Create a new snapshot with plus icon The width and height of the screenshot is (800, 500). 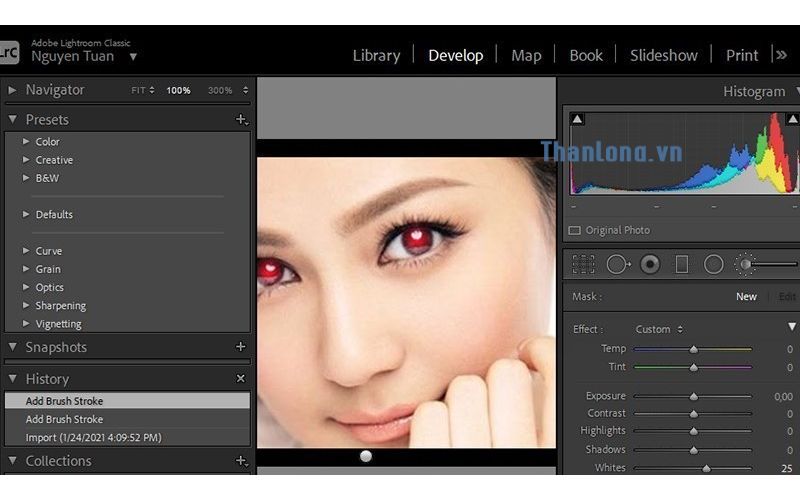point(240,347)
